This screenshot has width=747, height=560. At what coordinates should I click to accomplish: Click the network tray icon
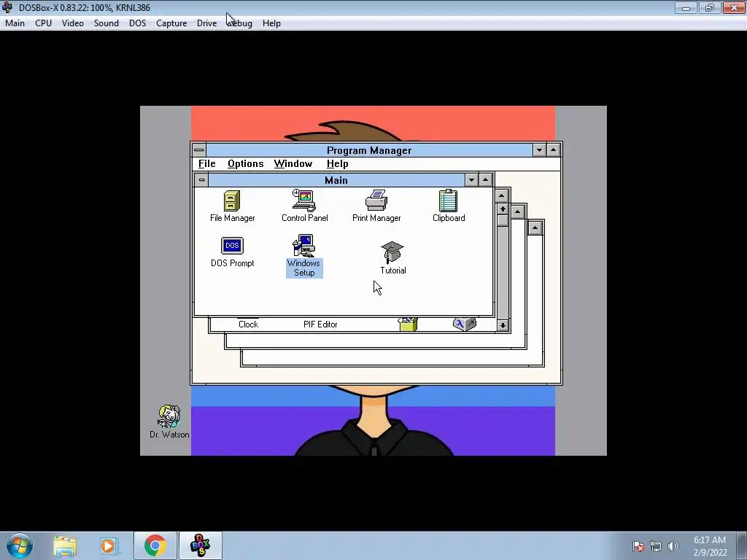click(x=656, y=546)
